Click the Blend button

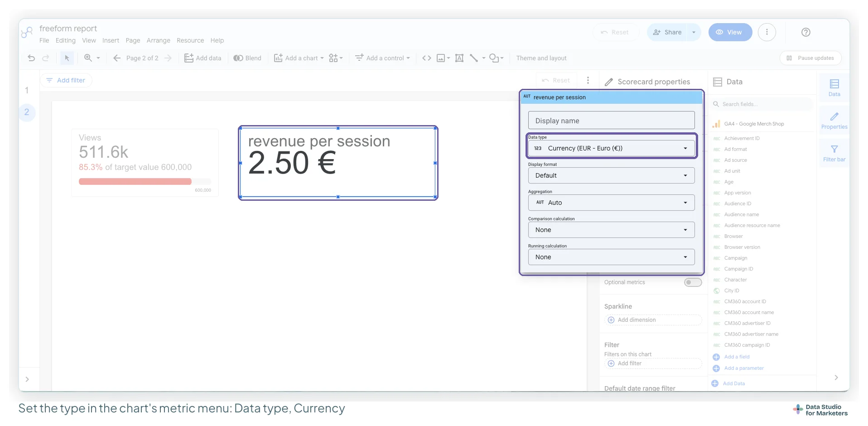[247, 58]
